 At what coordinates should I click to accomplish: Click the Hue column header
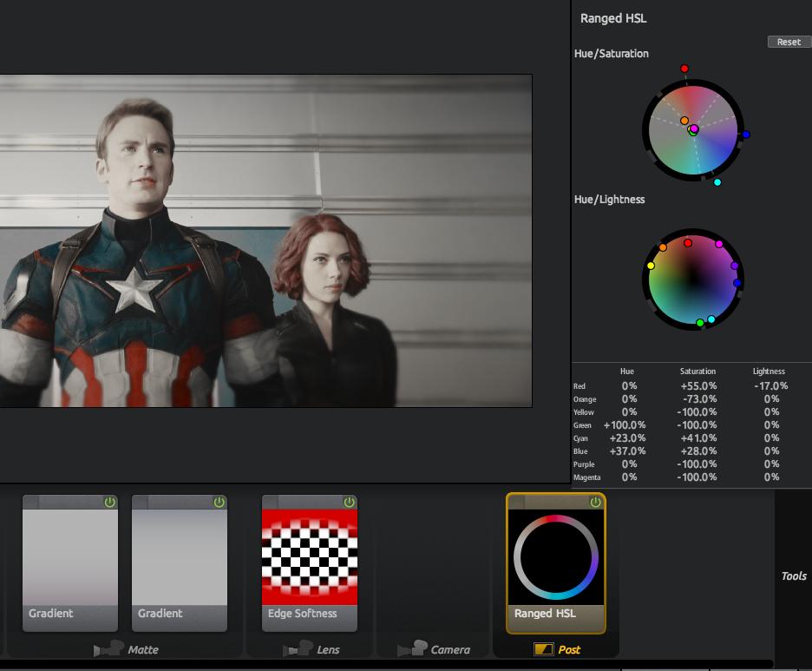(x=627, y=371)
